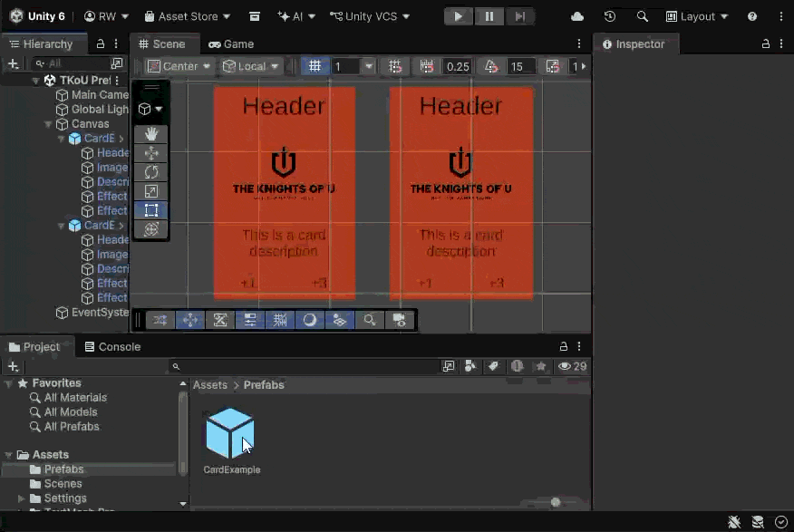Viewport: 794px width, 532px height.
Task: Click the Project search input field
Action: [x=304, y=366]
